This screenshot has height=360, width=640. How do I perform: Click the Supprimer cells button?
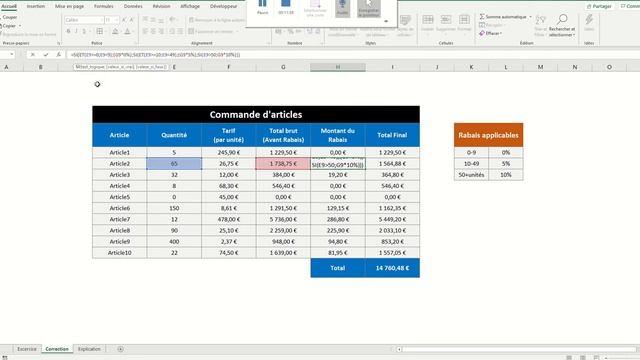tap(446, 23)
